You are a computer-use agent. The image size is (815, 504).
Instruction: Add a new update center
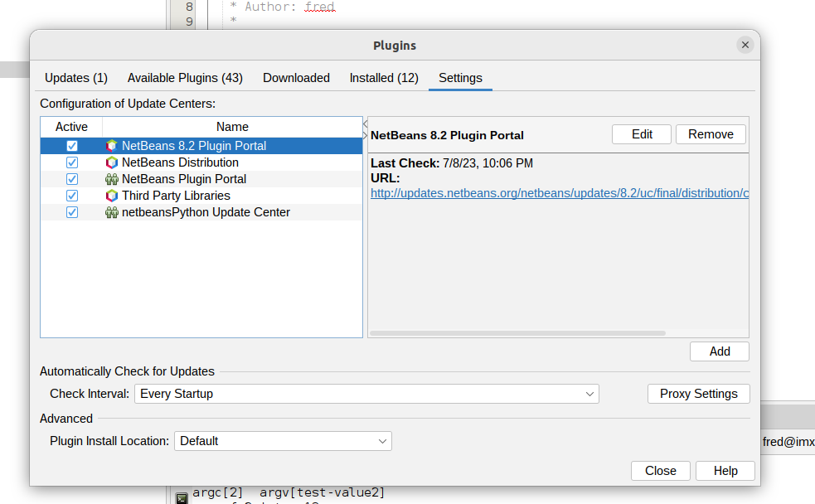pyautogui.click(x=720, y=351)
